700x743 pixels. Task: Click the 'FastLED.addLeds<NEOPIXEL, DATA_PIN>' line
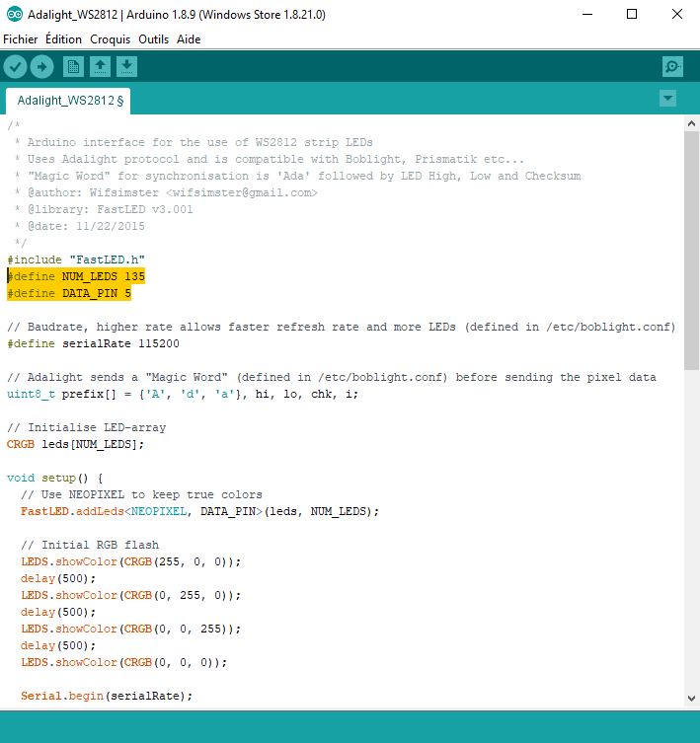[x=199, y=511]
